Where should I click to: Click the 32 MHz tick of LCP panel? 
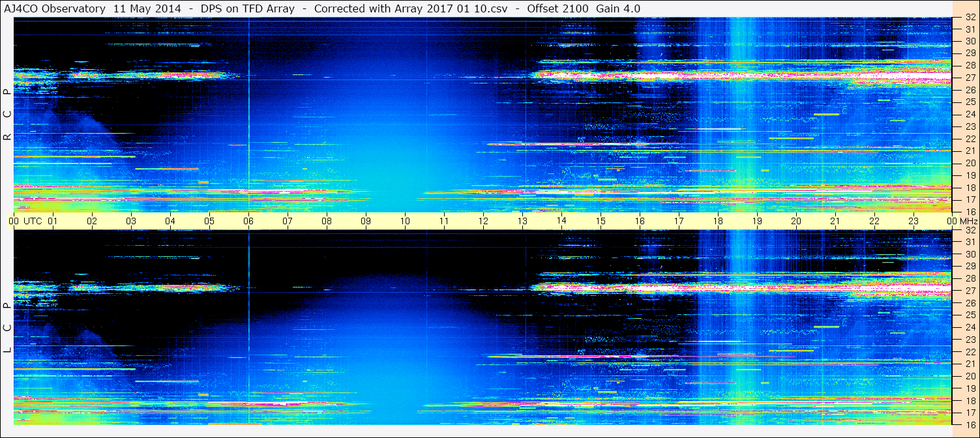pyautogui.click(x=970, y=230)
